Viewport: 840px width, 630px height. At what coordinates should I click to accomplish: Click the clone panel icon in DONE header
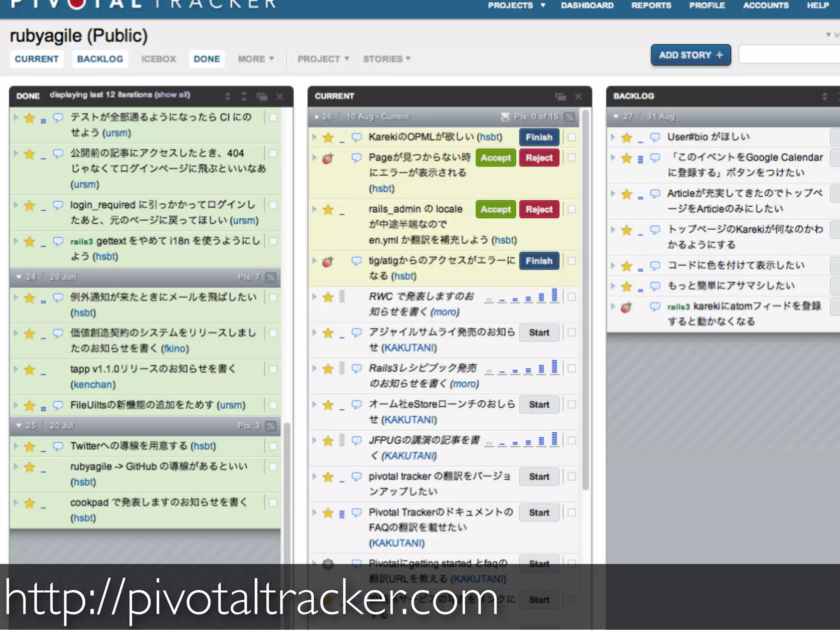click(x=262, y=96)
